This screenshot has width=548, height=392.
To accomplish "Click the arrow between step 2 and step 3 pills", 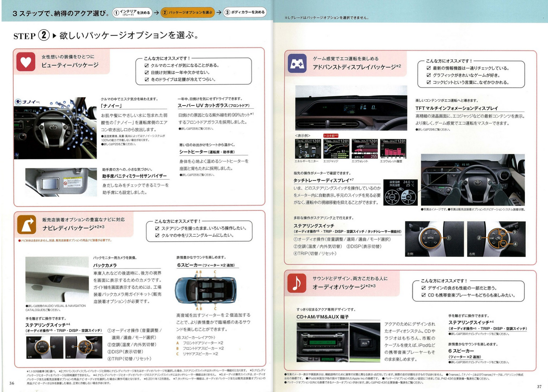I will tap(219, 13).
